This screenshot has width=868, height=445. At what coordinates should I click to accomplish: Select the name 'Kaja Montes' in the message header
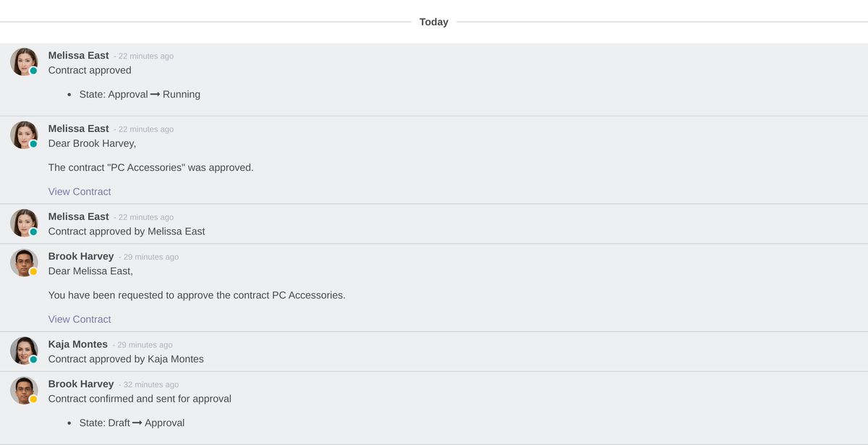click(x=77, y=344)
